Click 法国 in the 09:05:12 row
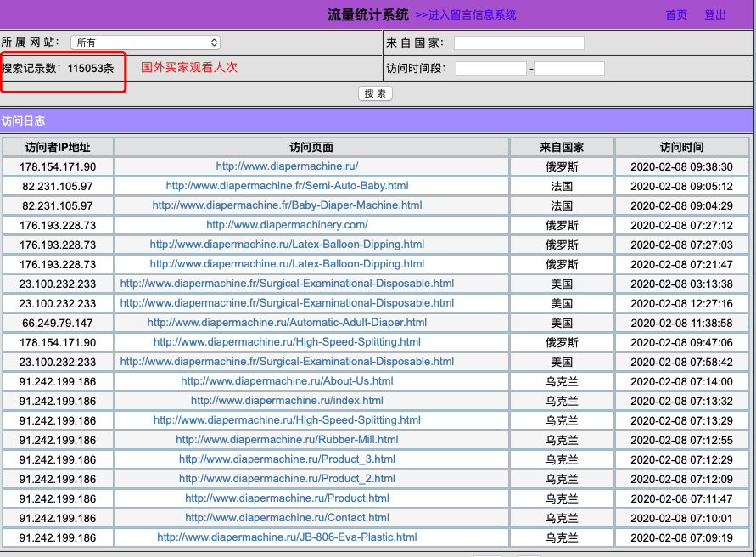Screen dimensions: 756x557 [x=562, y=186]
